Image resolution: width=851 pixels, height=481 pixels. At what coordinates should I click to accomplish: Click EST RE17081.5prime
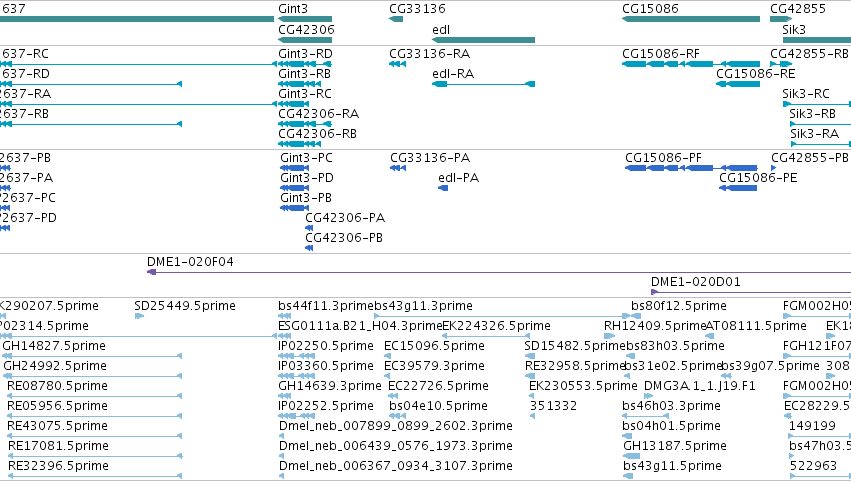pyautogui.click(x=58, y=447)
